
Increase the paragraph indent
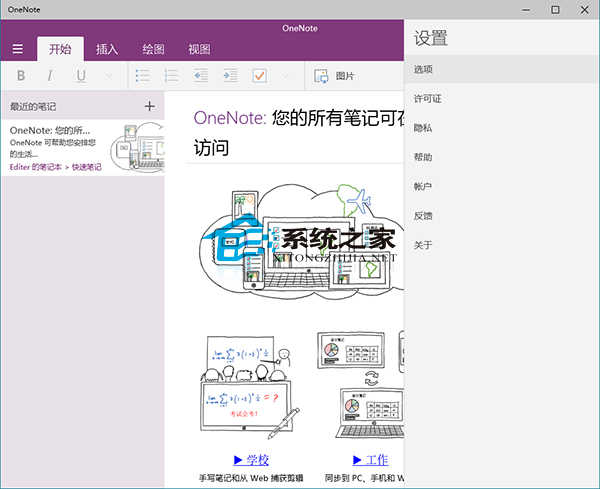point(230,76)
